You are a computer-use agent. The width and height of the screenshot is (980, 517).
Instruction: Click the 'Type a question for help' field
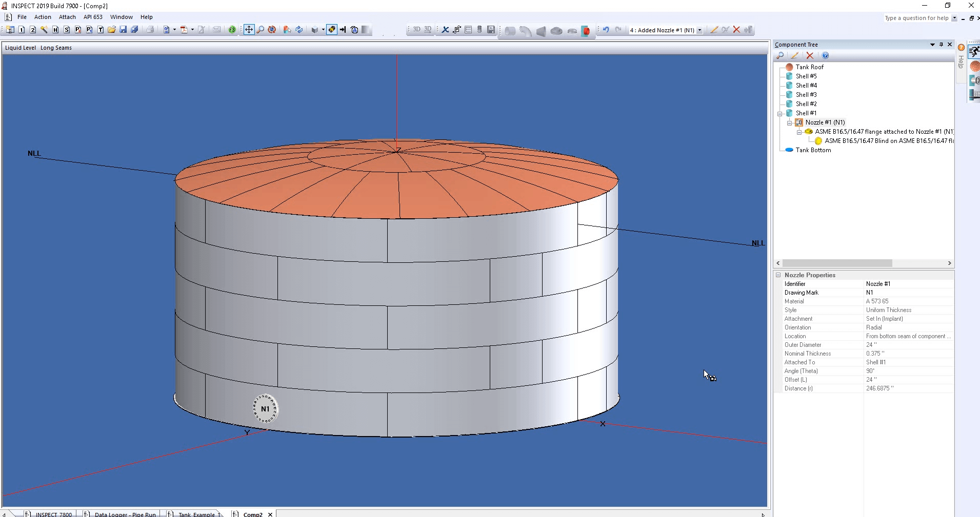pos(916,18)
